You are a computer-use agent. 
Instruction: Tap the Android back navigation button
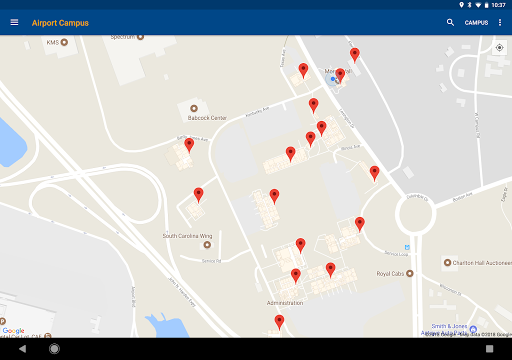[x=22, y=349]
